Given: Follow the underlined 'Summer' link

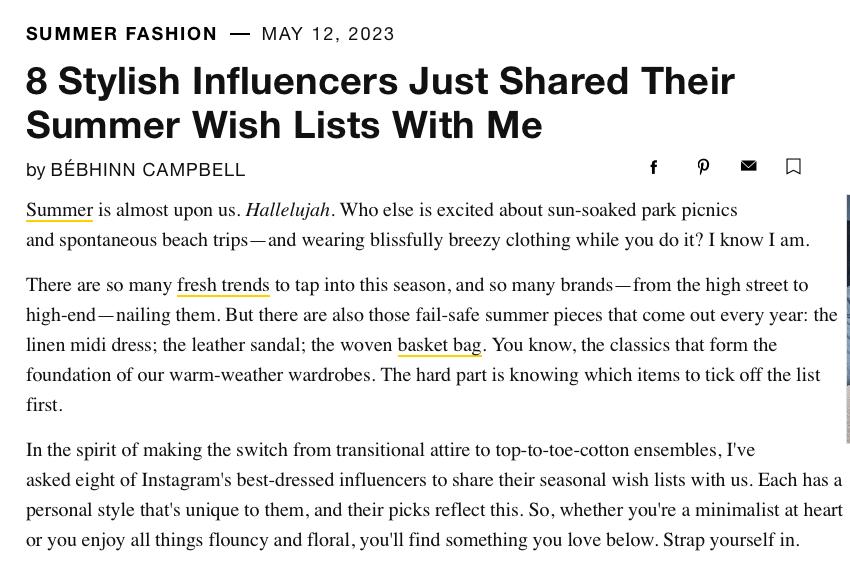Looking at the screenshot, I should [59, 210].
